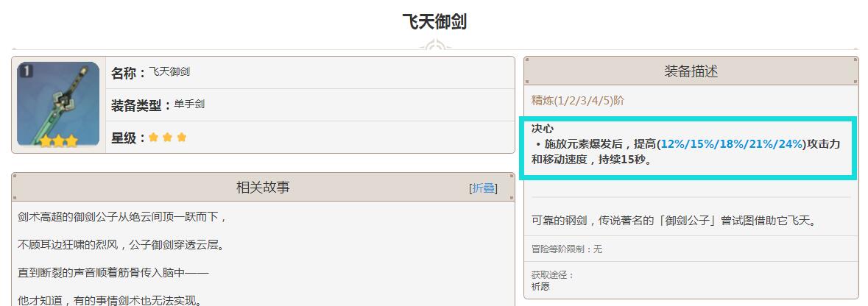Click the 冒险等阶限制：无 line

click(566, 249)
